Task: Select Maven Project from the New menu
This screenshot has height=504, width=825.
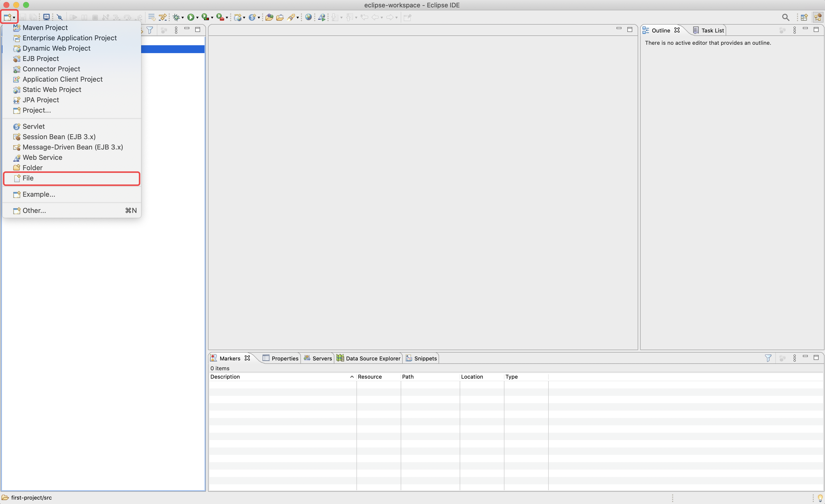Action: 72,28
